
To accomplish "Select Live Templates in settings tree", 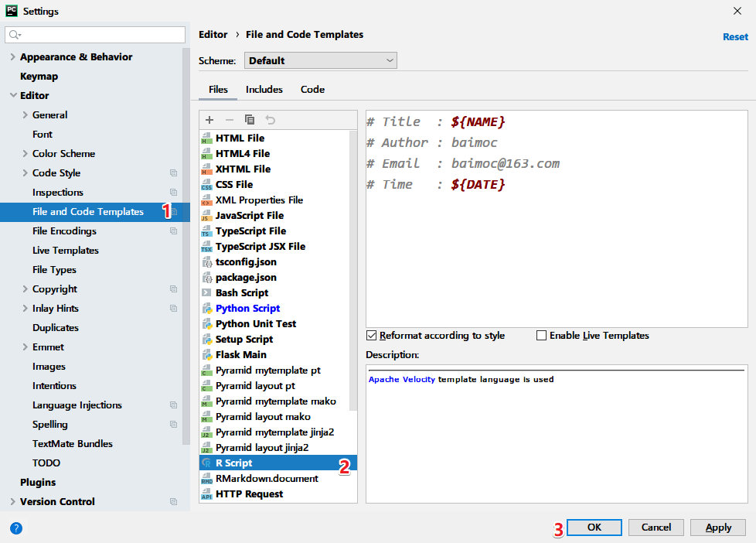I will point(66,250).
